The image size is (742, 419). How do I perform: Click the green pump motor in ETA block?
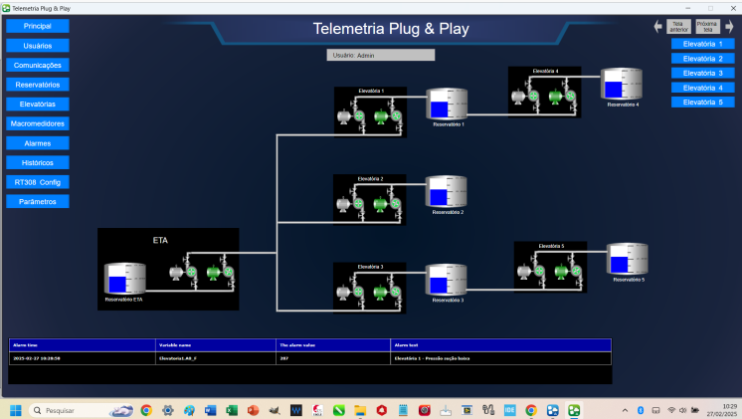coord(214,272)
